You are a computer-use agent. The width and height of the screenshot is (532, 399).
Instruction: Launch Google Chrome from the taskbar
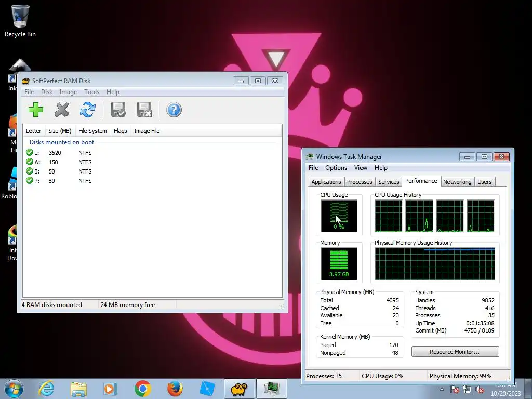[x=142, y=389]
